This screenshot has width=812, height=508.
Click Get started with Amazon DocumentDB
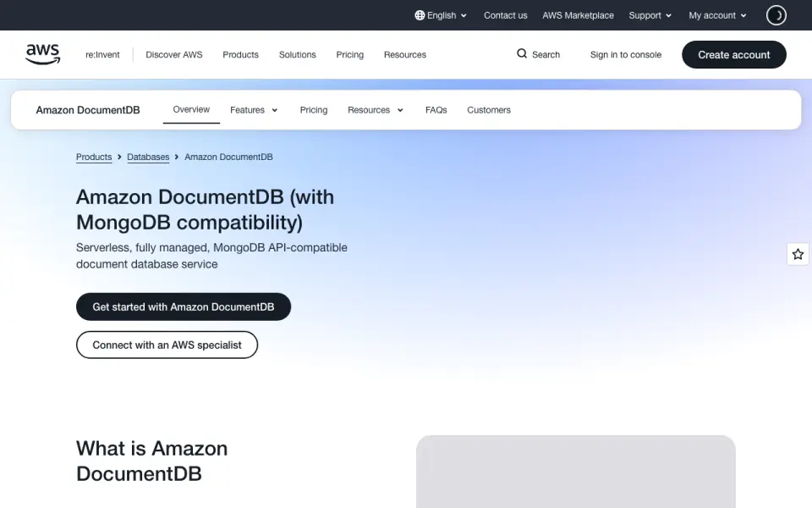184,306
